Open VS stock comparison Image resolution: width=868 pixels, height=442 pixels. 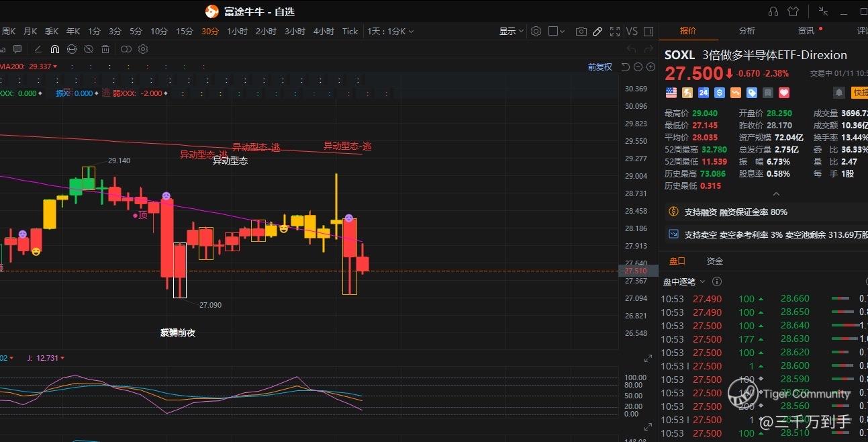[632, 31]
